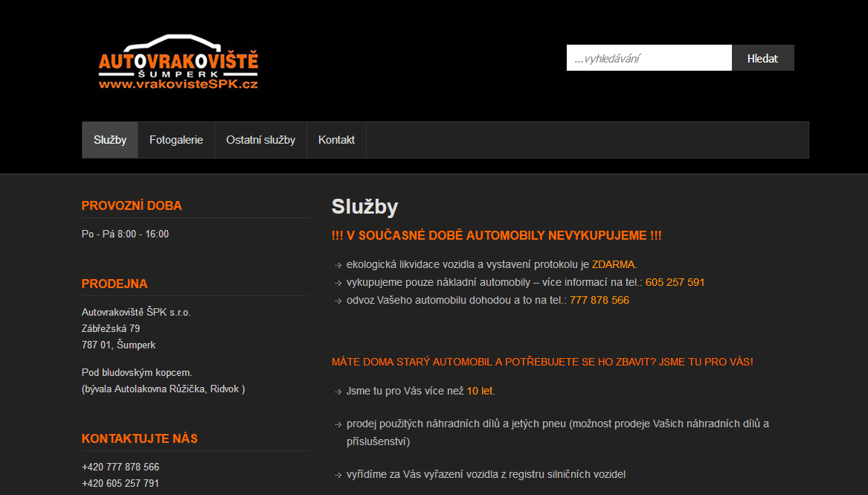Click the ekologická likvidace vozidla bullet line
This screenshot has width=868, height=495.
pos(492,265)
